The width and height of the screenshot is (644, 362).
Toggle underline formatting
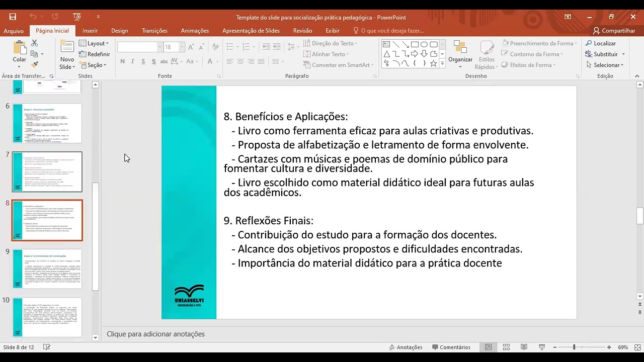tap(143, 61)
